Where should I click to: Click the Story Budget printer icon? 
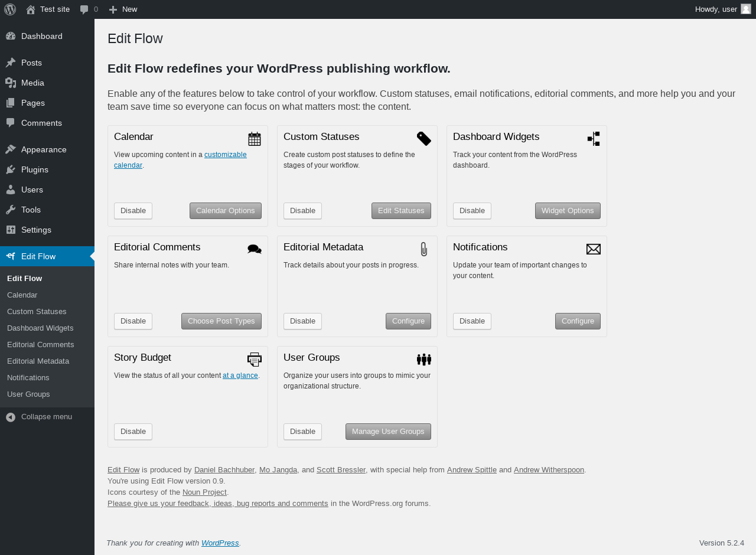[x=255, y=359]
